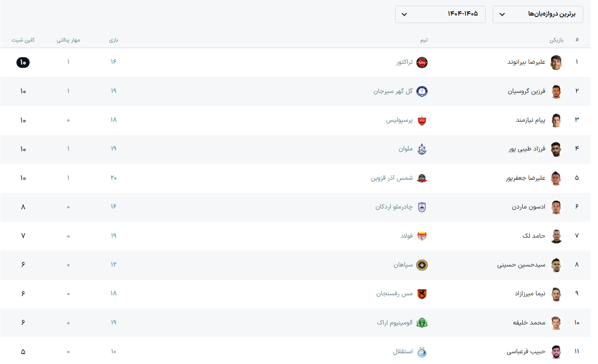This screenshot has height=364, width=598.
Task: Click the Shams Azar Qazvin logo
Action: pos(422,178)
